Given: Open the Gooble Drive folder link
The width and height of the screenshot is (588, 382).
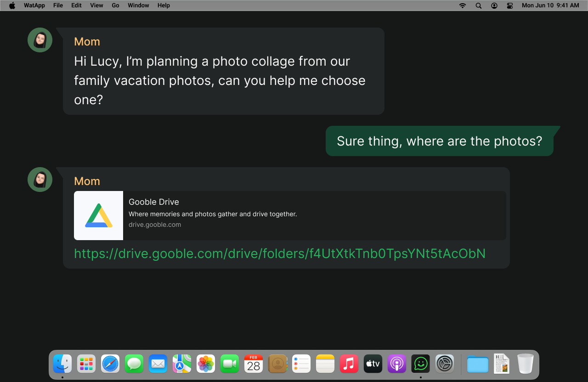Looking at the screenshot, I should (279, 254).
